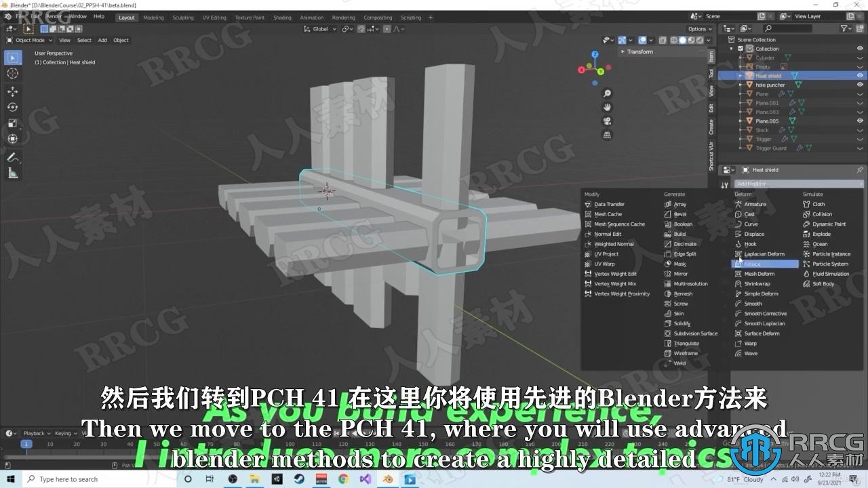
Task: Choose the Move tool
Action: [13, 91]
